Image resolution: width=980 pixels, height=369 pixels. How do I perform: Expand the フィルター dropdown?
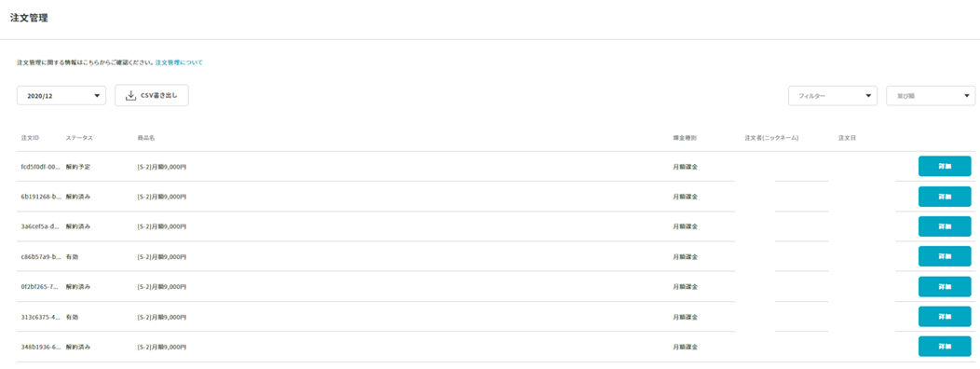(833, 96)
